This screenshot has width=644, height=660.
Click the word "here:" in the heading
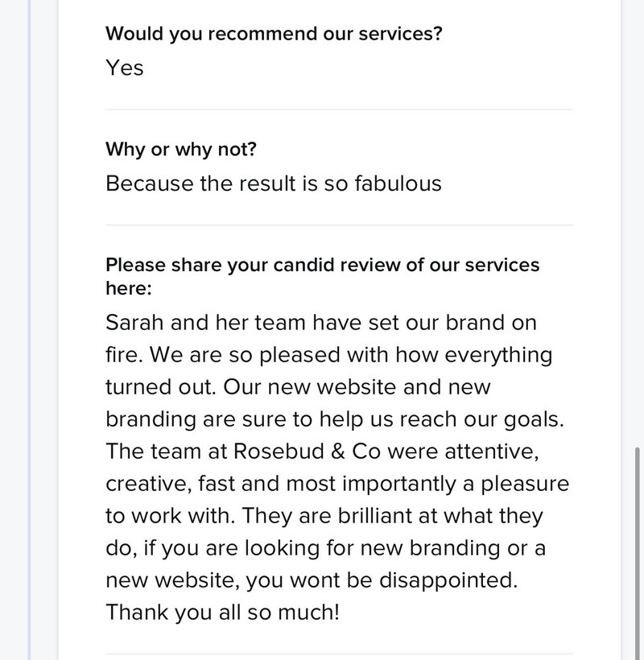coord(128,288)
